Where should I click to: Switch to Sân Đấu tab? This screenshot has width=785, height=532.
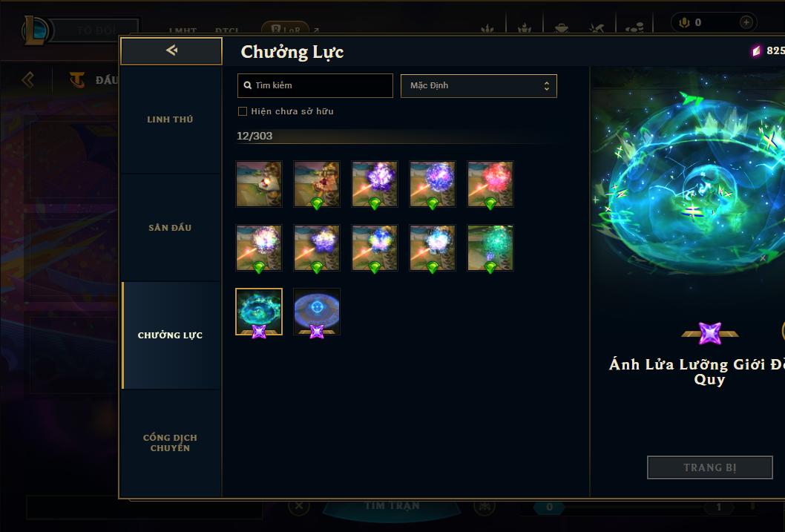click(x=171, y=228)
